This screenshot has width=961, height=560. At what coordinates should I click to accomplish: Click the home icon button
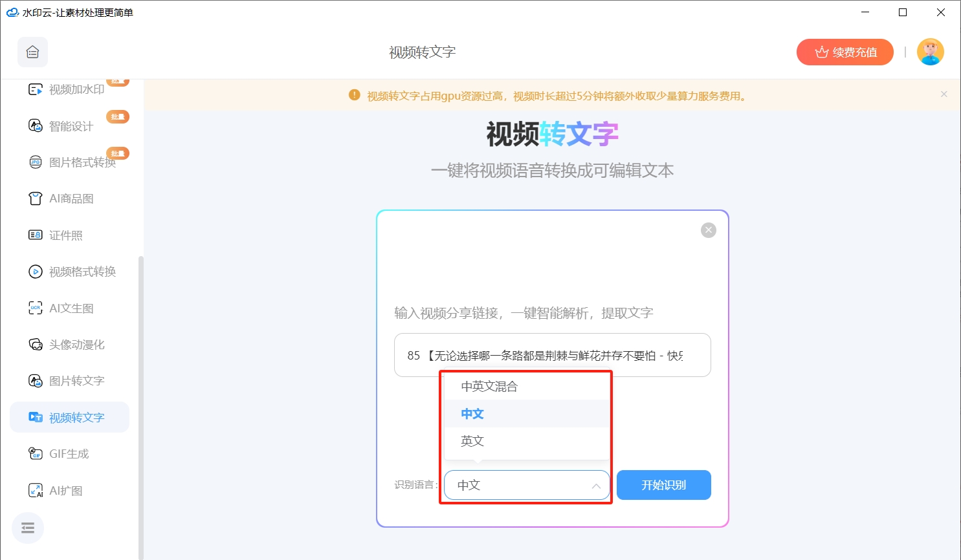pyautogui.click(x=32, y=52)
